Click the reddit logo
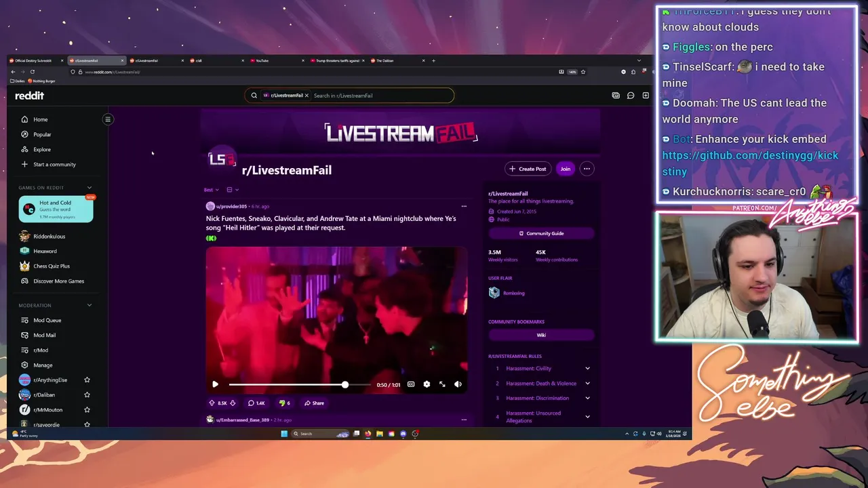 click(x=29, y=96)
